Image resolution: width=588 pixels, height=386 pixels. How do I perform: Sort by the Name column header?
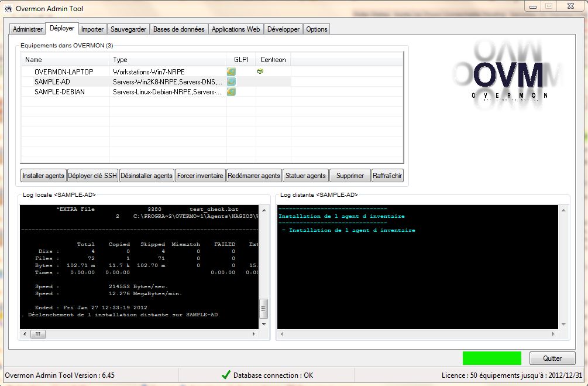pos(66,60)
